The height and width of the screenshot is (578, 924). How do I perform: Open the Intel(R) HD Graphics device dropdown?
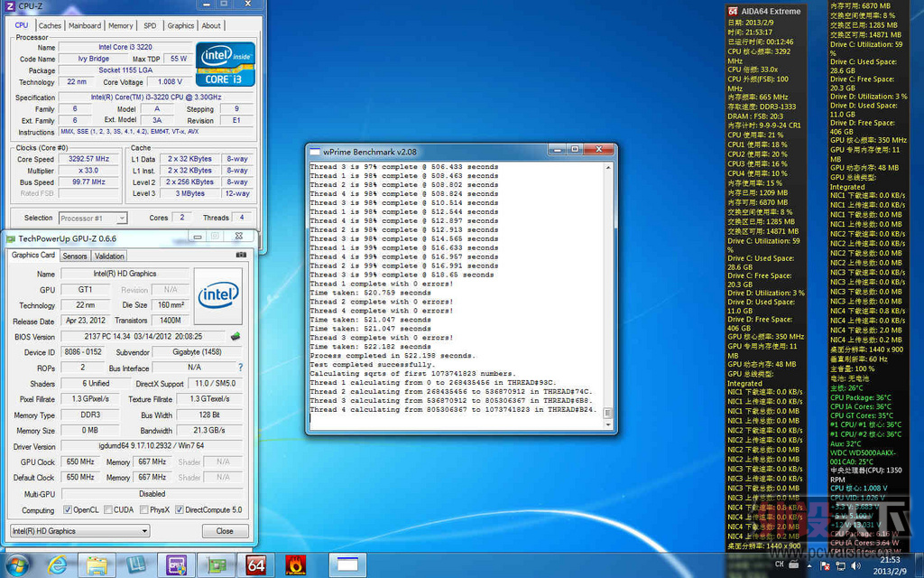tap(79, 531)
